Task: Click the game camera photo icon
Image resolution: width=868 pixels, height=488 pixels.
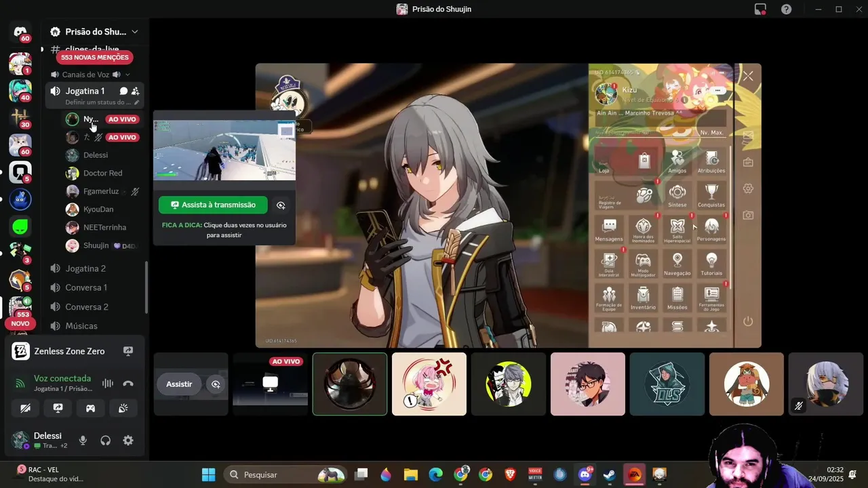Action: click(x=748, y=215)
